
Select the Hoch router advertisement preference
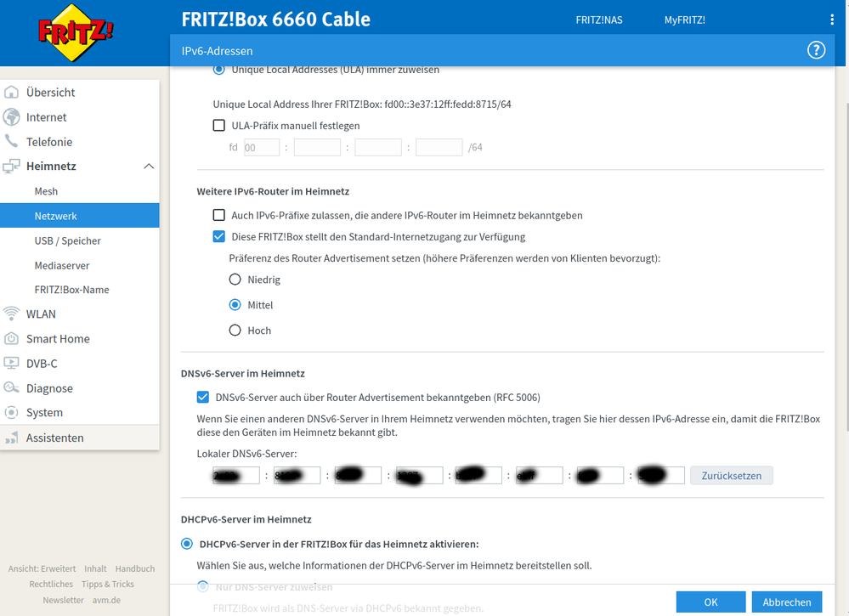click(235, 330)
